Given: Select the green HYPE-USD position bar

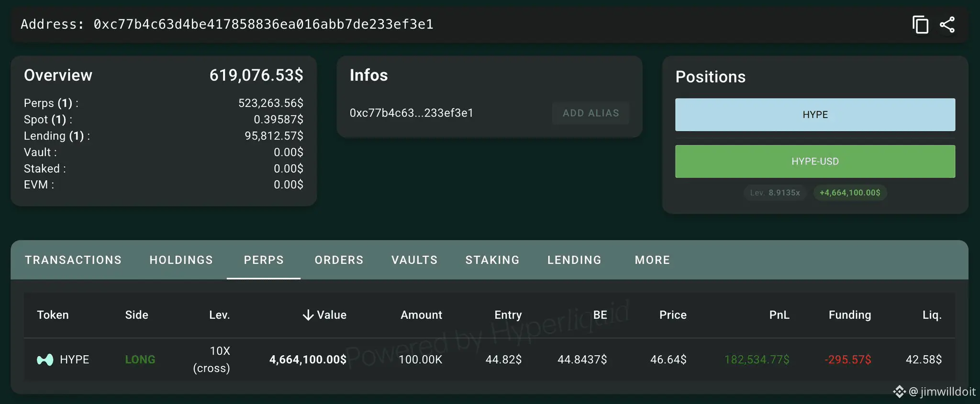Looking at the screenshot, I should tap(815, 162).
